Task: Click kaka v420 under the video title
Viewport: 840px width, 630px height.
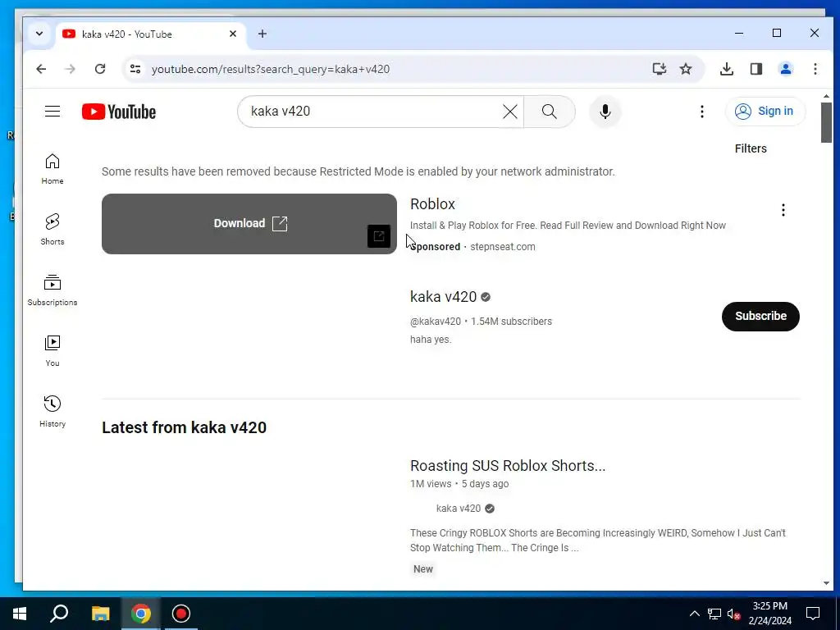Action: (x=459, y=509)
